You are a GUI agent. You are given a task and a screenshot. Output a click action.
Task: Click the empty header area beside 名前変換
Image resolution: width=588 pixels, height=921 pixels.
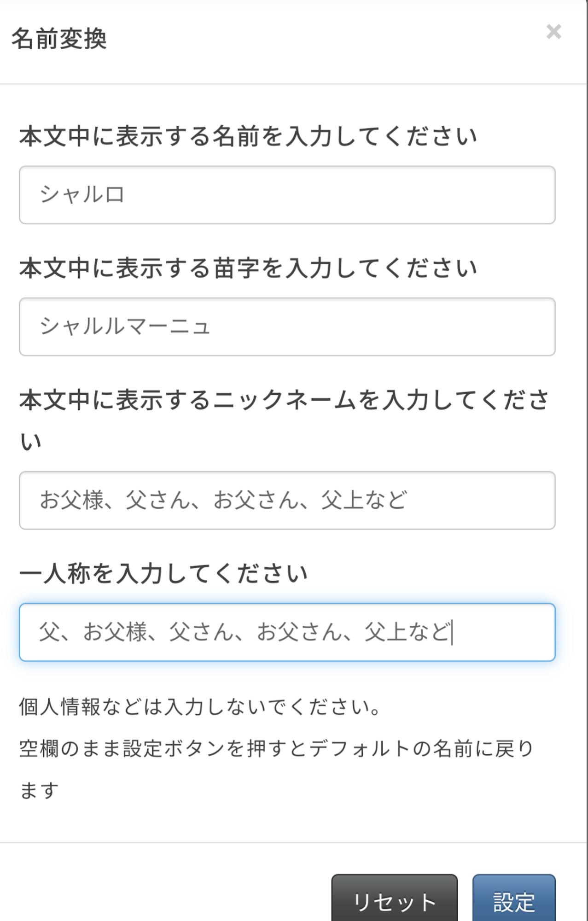pos(322,39)
